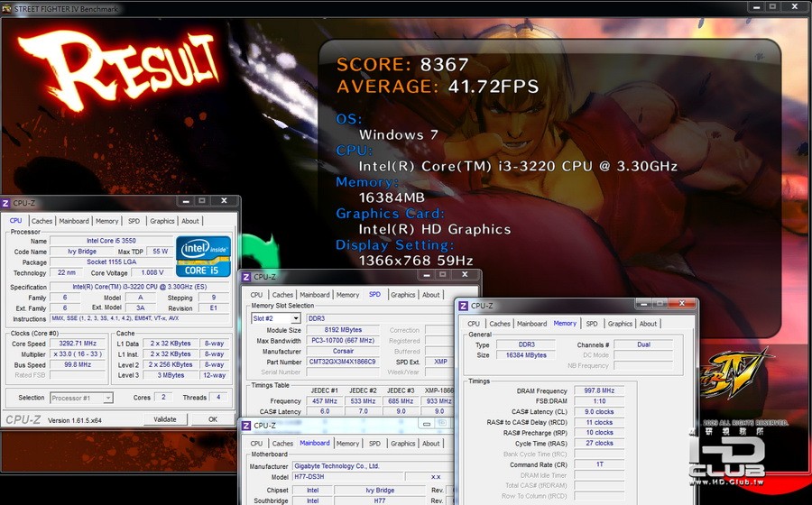This screenshot has height=505, width=812.
Task: Click the CPU-Z icon in the SPD window title bar
Action: [x=246, y=277]
